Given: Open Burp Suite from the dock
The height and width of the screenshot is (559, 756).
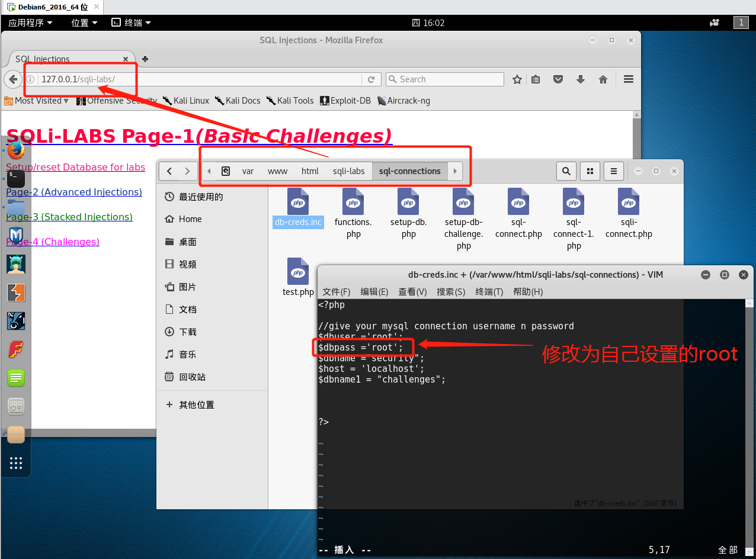Looking at the screenshot, I should click(x=16, y=292).
